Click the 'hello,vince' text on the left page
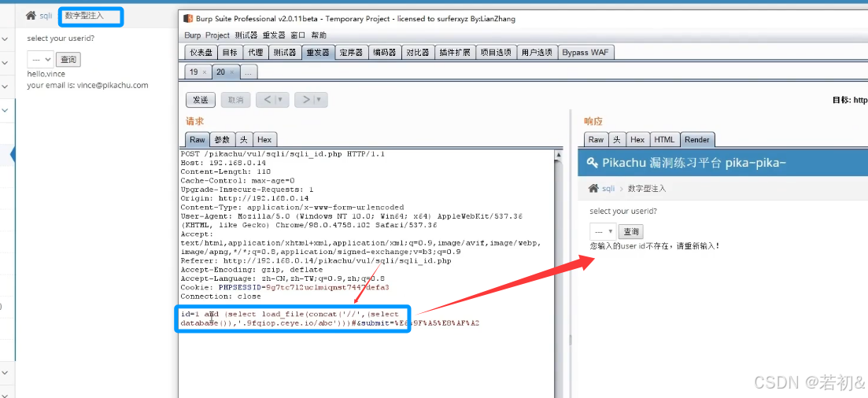This screenshot has height=398, width=868. click(x=46, y=74)
